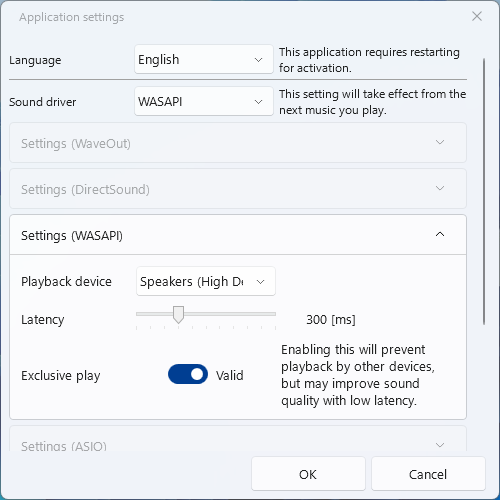Click the chevron arrow in ASIO header

click(x=440, y=445)
